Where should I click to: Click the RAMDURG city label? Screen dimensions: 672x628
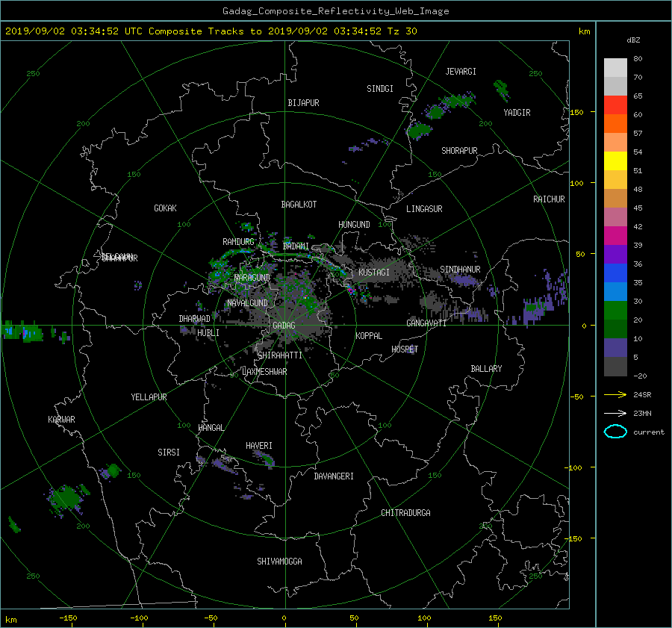click(x=238, y=242)
